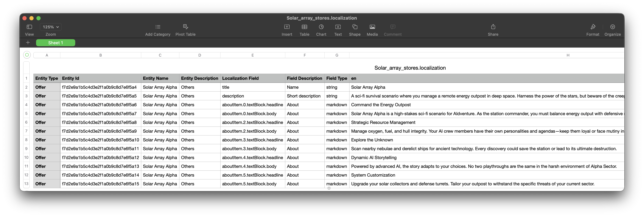
Task: Select aboutItem.0.textBlock.headline cell
Action: click(253, 105)
